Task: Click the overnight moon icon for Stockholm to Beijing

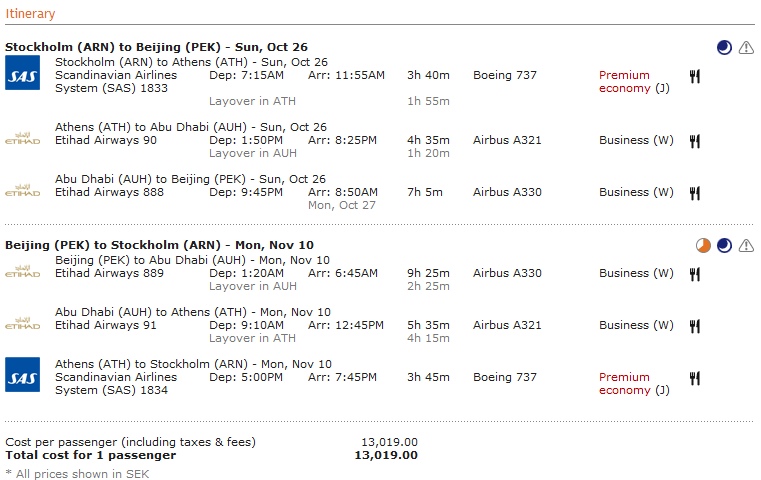Action: pyautogui.click(x=724, y=48)
